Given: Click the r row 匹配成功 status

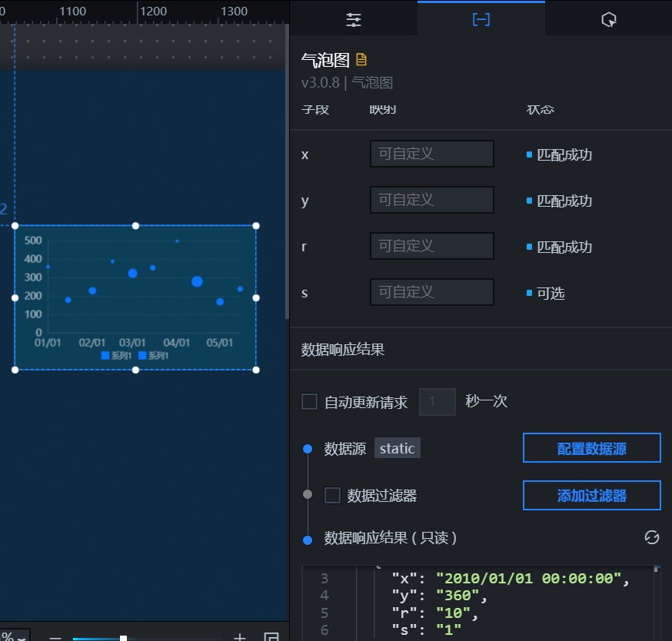Looking at the screenshot, I should coord(559,247).
